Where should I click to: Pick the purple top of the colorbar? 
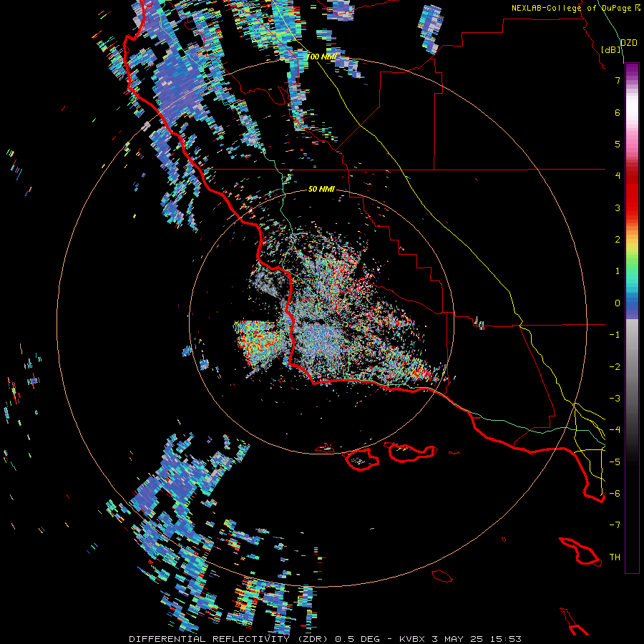632,69
